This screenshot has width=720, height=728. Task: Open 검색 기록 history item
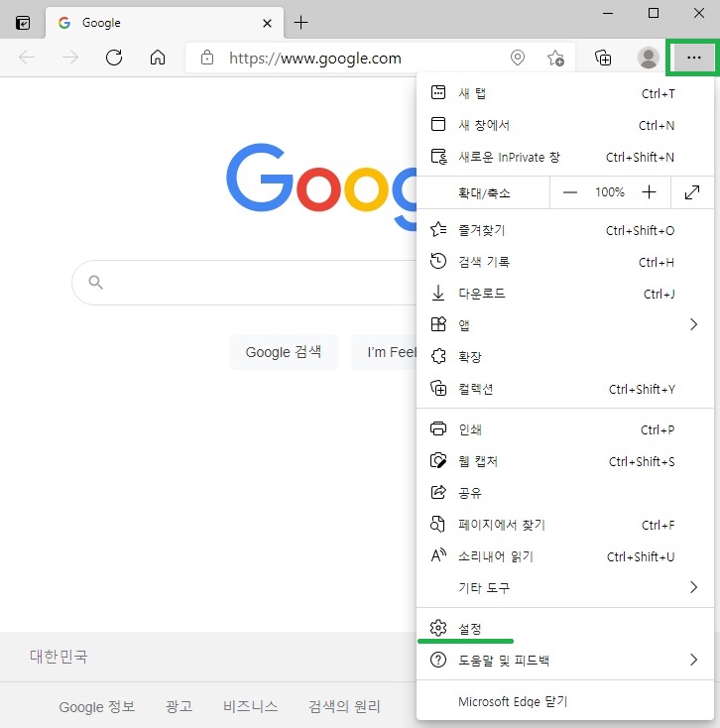tap(565, 262)
